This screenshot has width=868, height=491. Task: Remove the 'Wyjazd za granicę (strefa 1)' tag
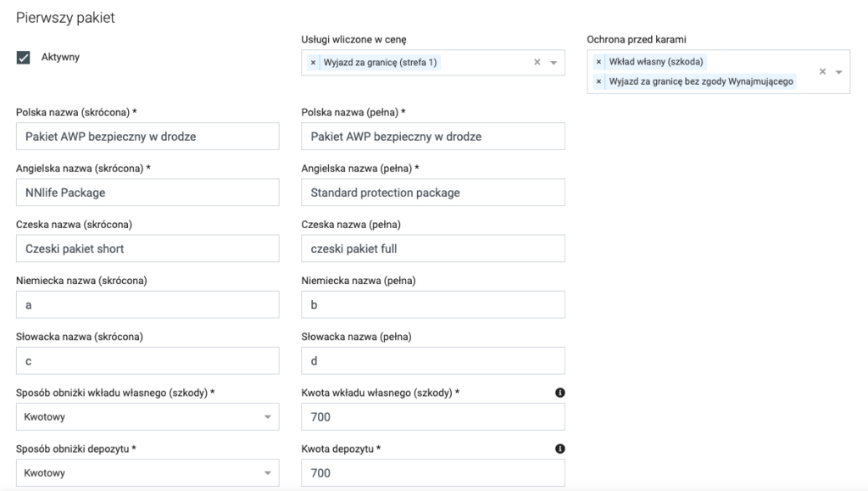[x=314, y=63]
